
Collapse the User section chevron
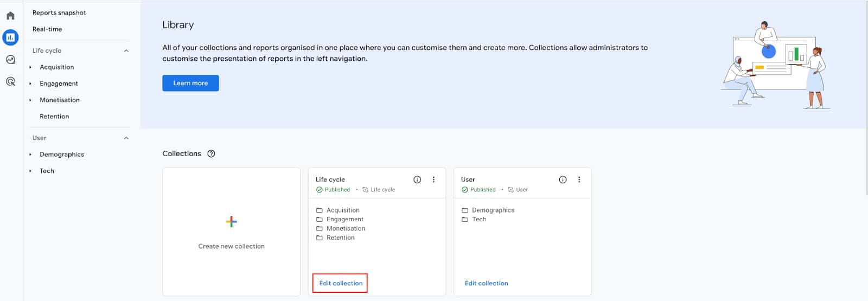(126, 138)
